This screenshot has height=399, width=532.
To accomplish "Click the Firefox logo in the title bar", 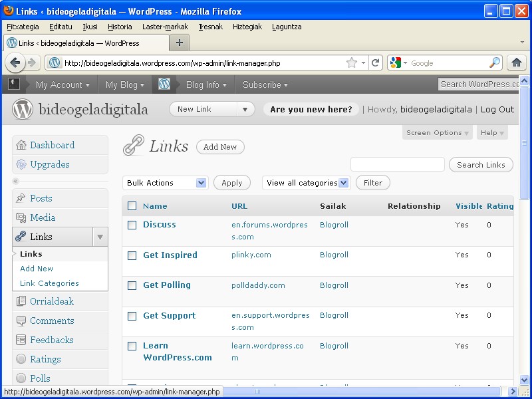I will pyautogui.click(x=9, y=11).
